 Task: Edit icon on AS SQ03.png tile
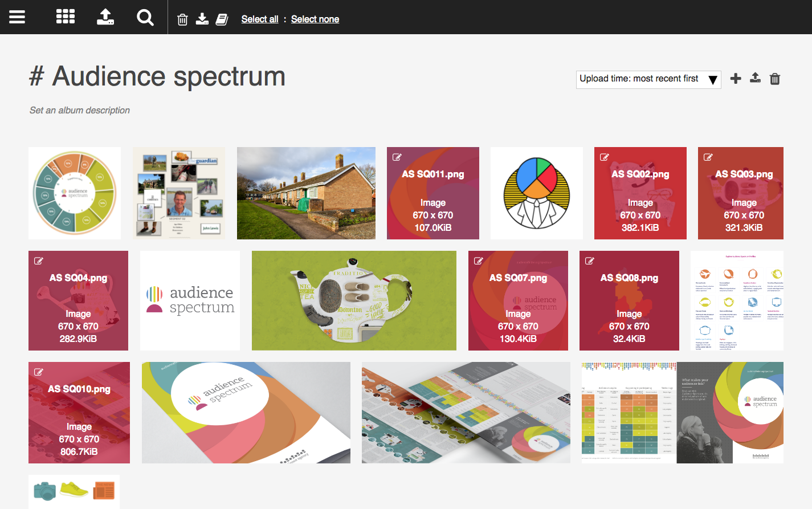click(708, 157)
